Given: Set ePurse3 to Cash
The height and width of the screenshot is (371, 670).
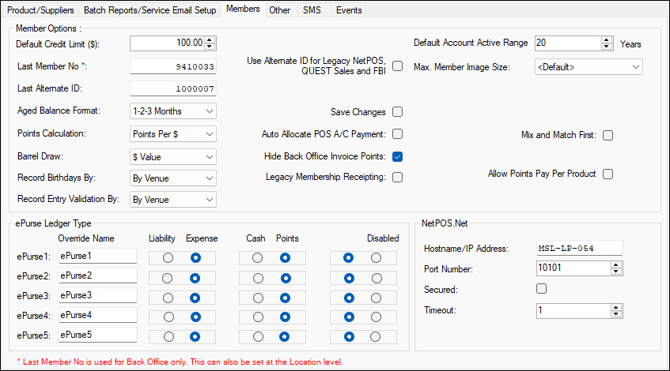Looking at the screenshot, I should (258, 298).
